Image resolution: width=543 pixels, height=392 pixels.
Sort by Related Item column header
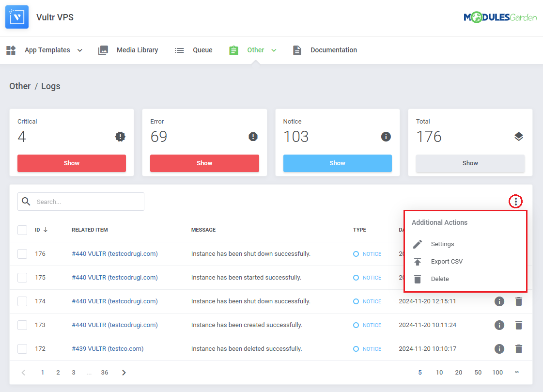pos(90,230)
